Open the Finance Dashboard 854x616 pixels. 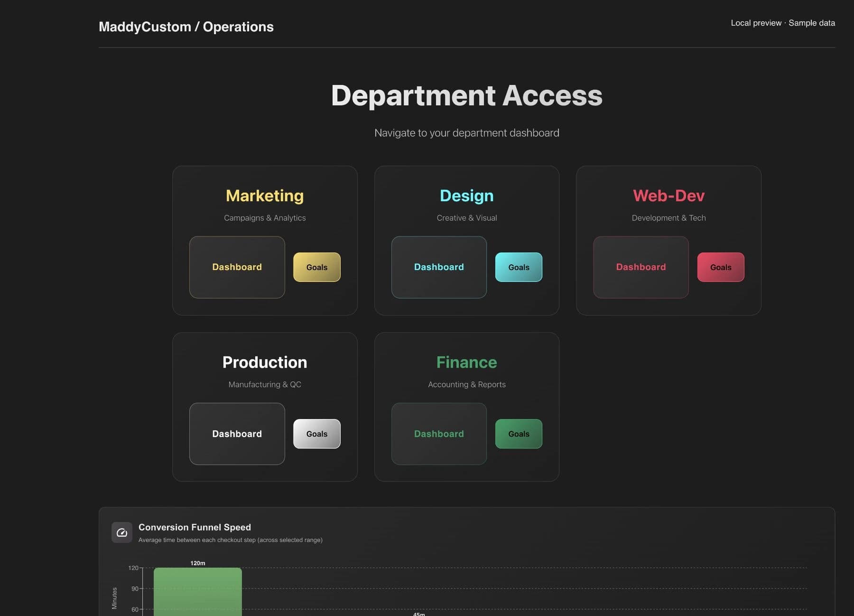tap(439, 434)
